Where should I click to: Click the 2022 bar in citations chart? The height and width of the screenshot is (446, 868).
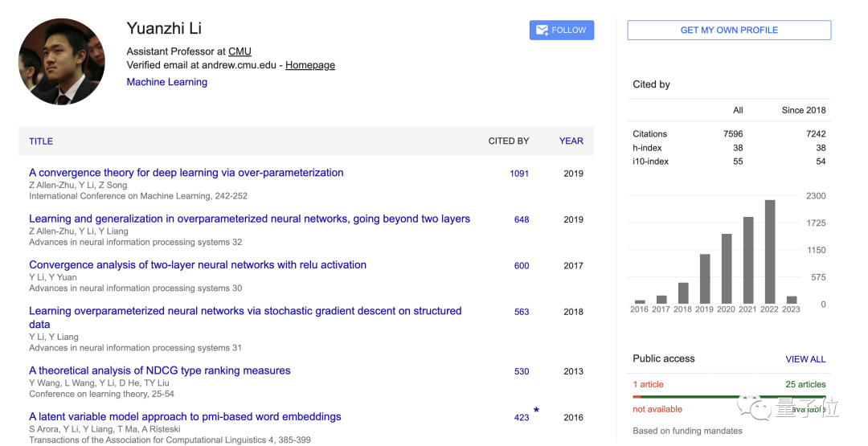(x=770, y=251)
